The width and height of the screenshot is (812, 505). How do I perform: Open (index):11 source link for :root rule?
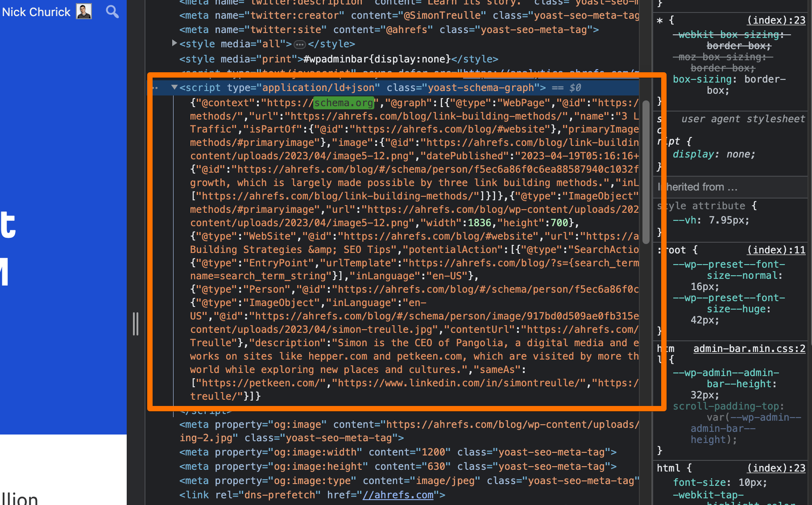[776, 250]
